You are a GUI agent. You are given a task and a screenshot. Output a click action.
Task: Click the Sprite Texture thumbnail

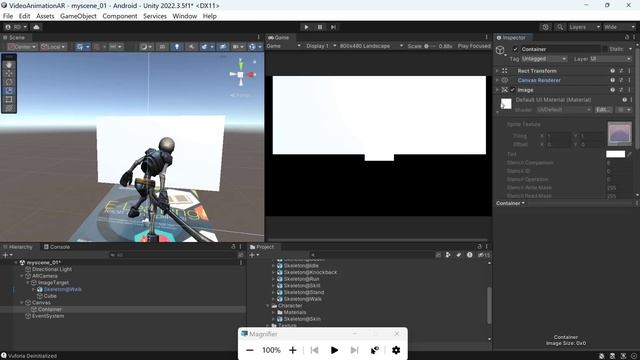point(620,133)
